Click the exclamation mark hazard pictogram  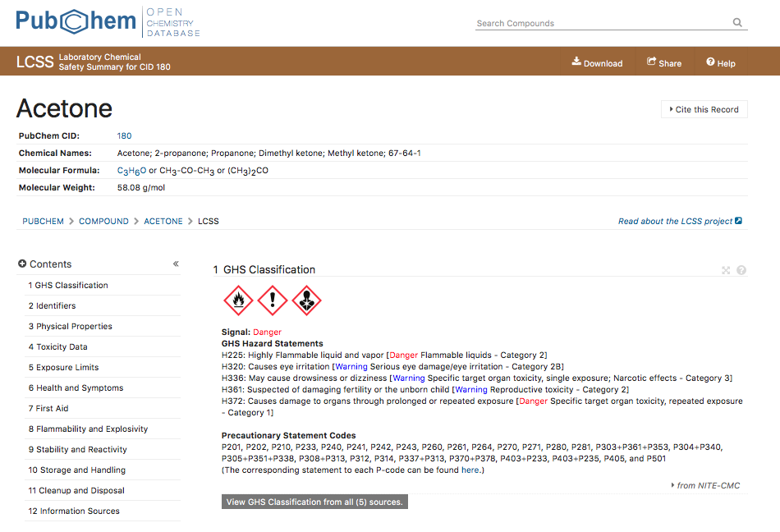pos(273,300)
